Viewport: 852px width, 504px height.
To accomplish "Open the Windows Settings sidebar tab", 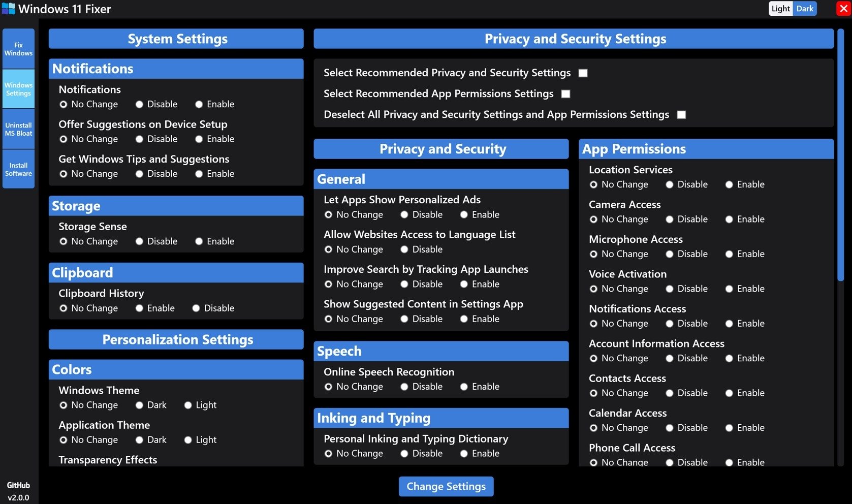I will pos(18,89).
